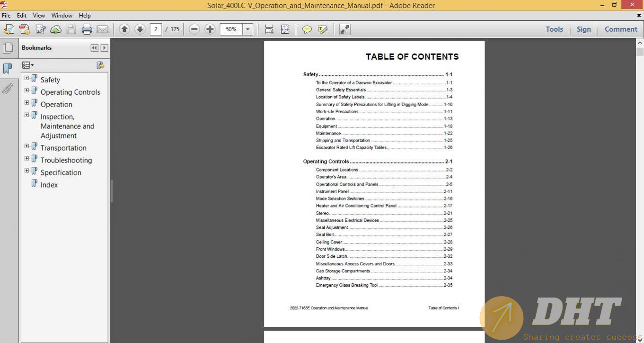Open the Edit menu

(22, 16)
